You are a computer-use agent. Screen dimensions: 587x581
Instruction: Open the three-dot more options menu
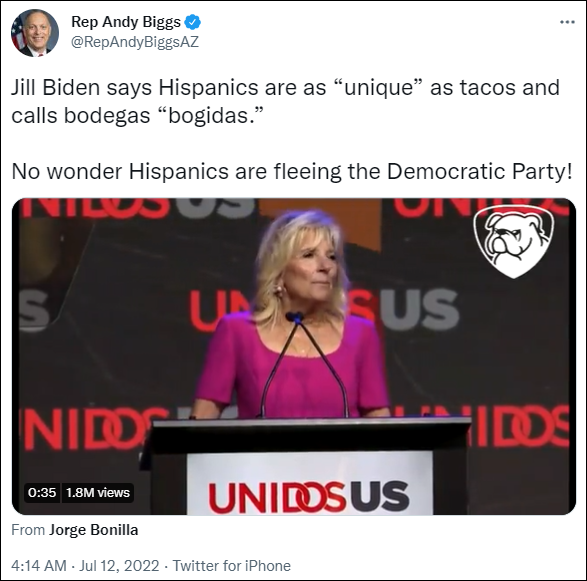567,22
